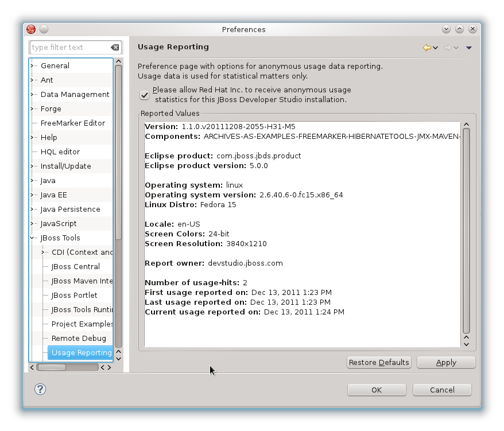The height and width of the screenshot is (431, 504).
Task: Click the tree scroll left arrow
Action: click(x=32, y=367)
